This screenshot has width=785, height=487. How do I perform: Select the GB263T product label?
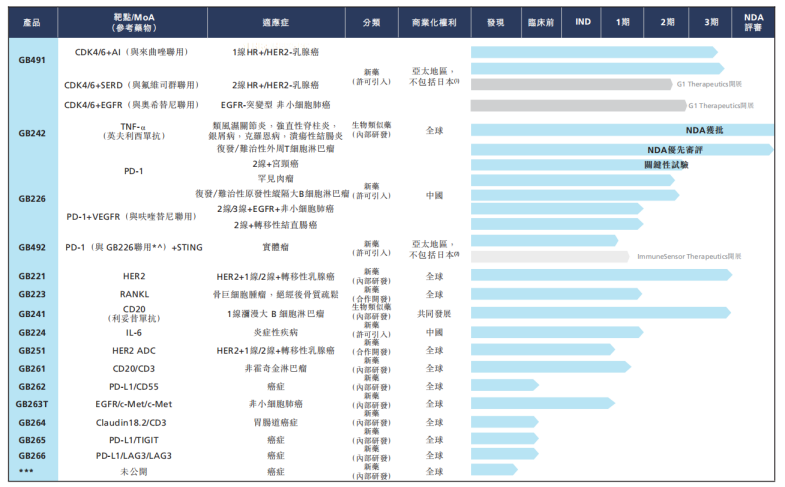tap(31, 404)
